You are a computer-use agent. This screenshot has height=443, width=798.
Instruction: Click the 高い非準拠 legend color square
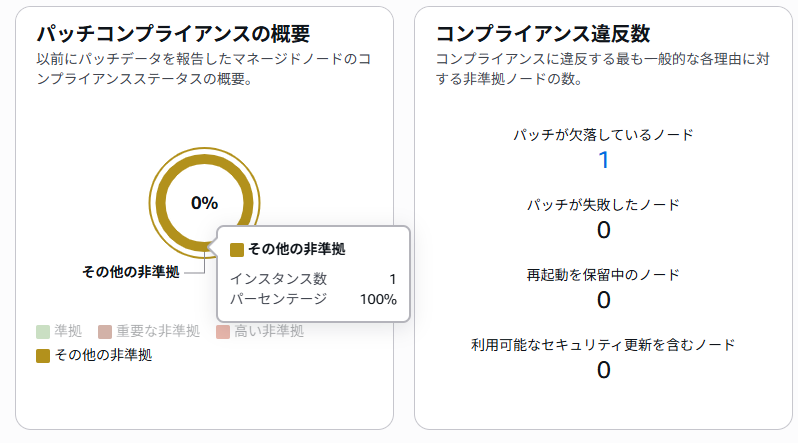point(223,331)
